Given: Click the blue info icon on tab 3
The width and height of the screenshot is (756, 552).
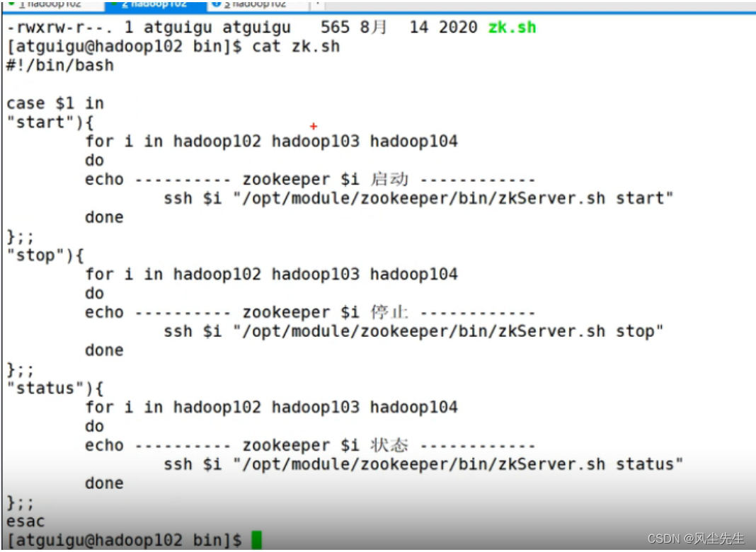Looking at the screenshot, I should click(217, 4).
